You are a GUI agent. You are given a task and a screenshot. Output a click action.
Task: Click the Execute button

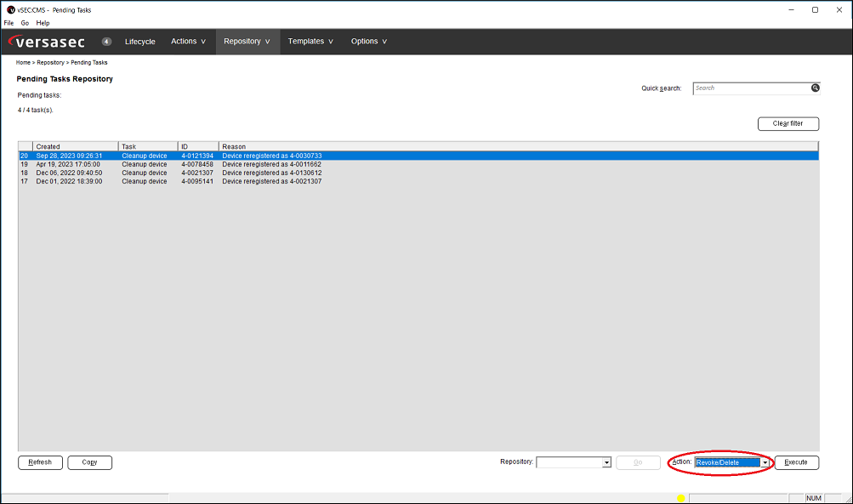[796, 462]
